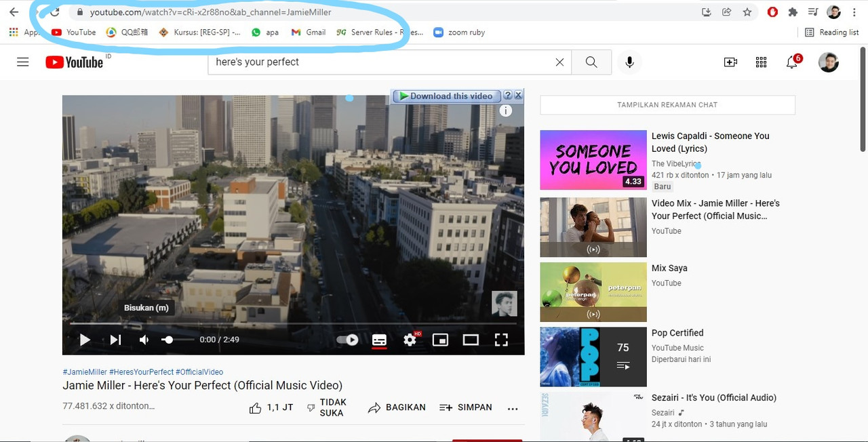Viewport: 868px width, 442px height.
Task: Clear the search text with X
Action: tap(559, 62)
